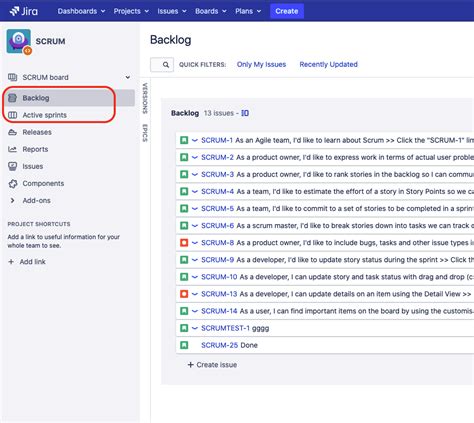
Task: Open the SCRUM-14 issue link
Action: point(219,311)
